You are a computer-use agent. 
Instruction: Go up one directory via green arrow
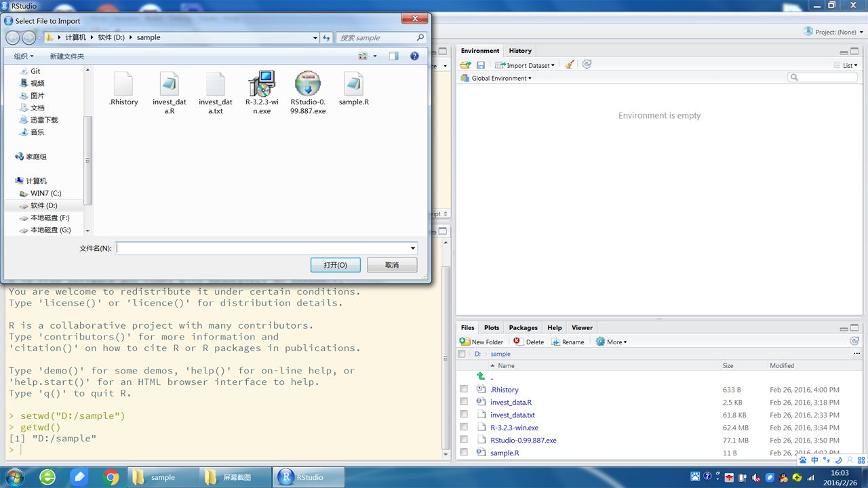pos(481,376)
